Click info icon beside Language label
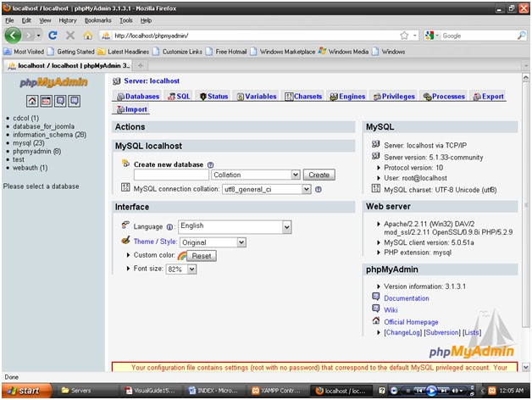 click(x=169, y=227)
